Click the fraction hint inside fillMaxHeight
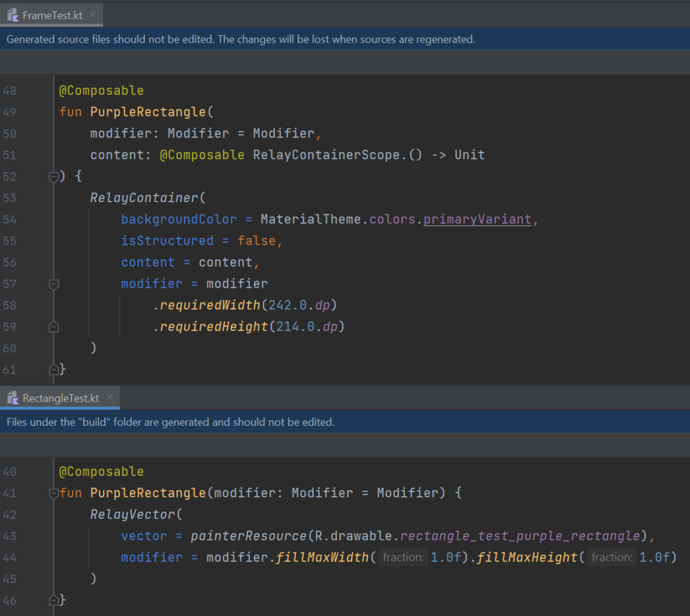690x616 pixels. (x=612, y=557)
